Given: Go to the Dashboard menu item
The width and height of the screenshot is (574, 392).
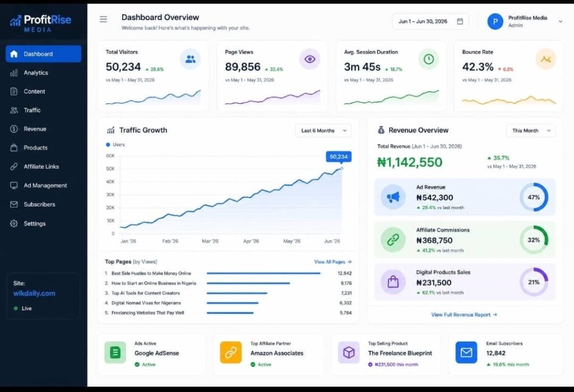Looking at the screenshot, I should 44,54.
